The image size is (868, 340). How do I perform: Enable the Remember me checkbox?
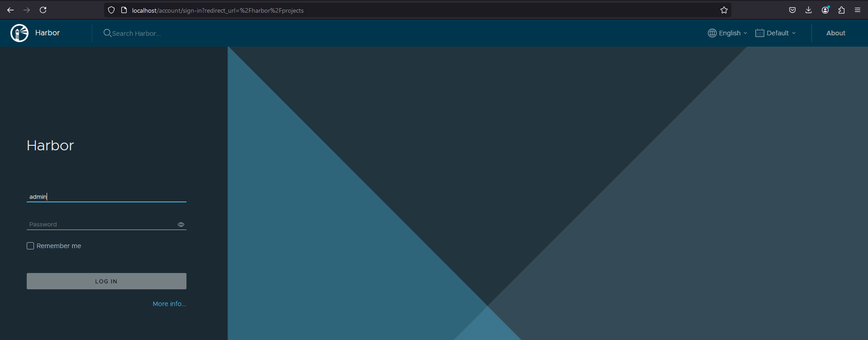[30, 246]
